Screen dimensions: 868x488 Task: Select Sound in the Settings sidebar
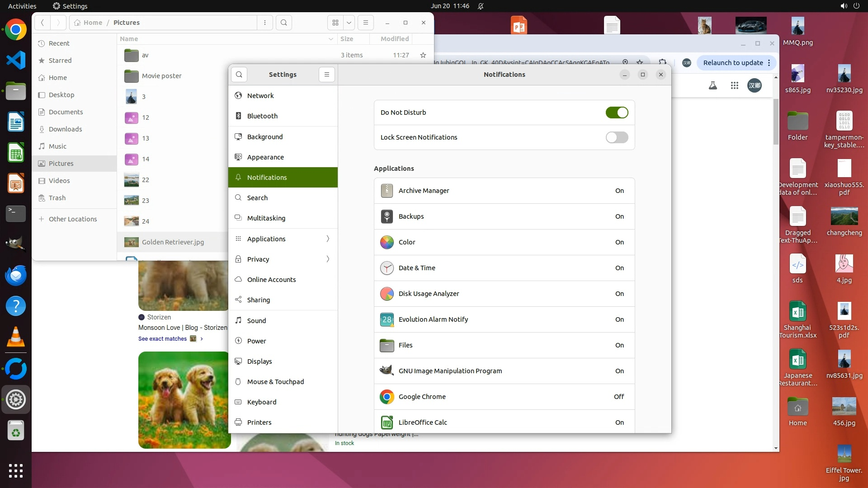pyautogui.click(x=256, y=321)
